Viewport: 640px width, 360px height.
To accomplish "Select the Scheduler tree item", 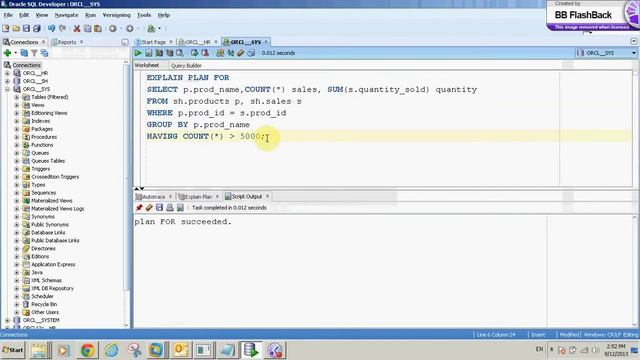I will click(x=42, y=296).
